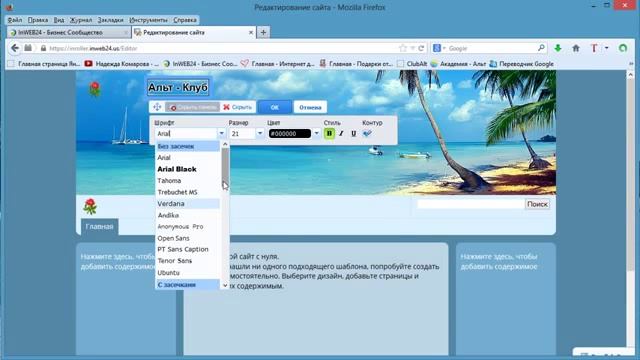Click the black #000000 color swatch
640x360 pixels.
point(290,133)
